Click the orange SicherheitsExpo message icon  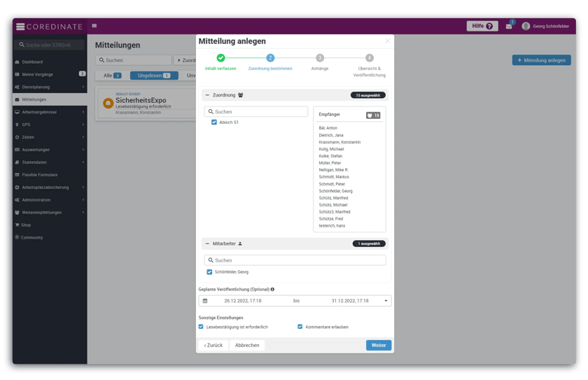point(108,103)
